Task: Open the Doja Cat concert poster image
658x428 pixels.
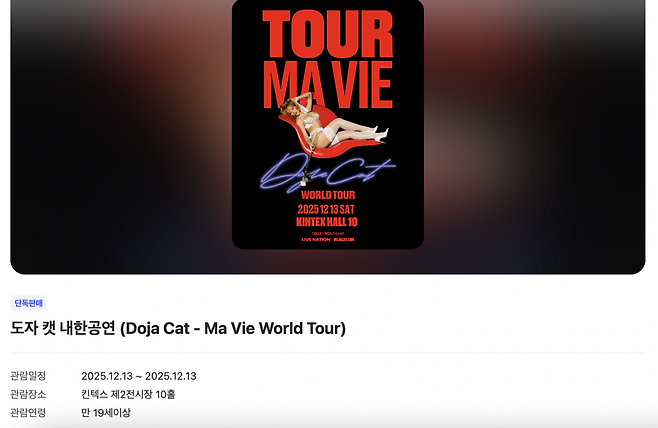Action: [x=328, y=124]
